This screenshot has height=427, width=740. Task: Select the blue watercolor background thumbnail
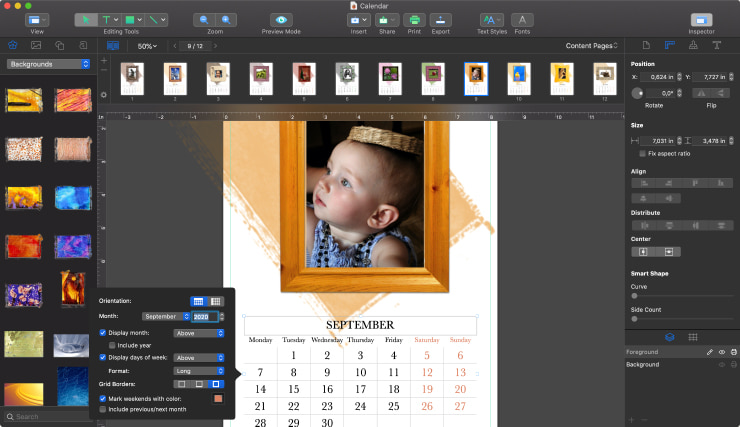73,198
